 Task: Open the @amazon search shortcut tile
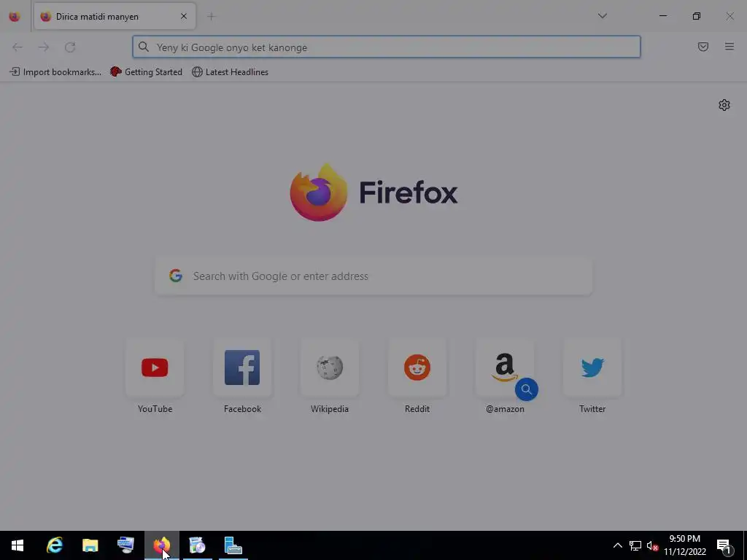[505, 367]
